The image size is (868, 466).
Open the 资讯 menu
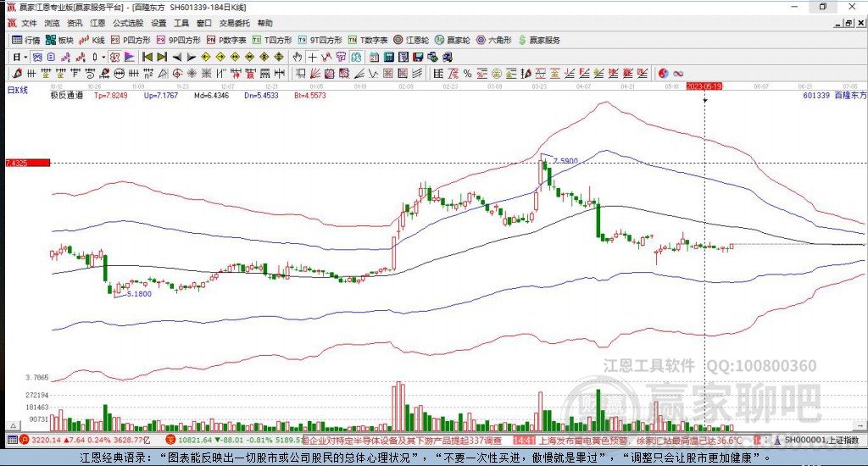pos(75,23)
